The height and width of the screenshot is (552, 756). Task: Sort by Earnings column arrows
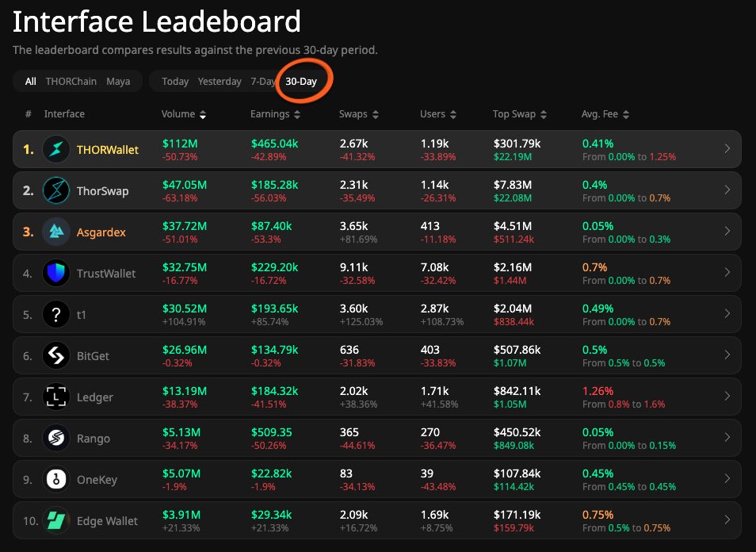pyautogui.click(x=297, y=114)
